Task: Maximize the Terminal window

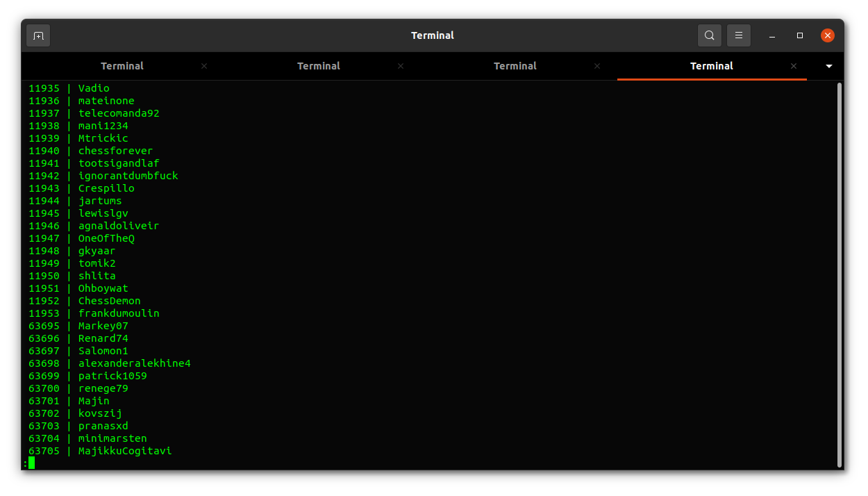Action: [x=800, y=35]
